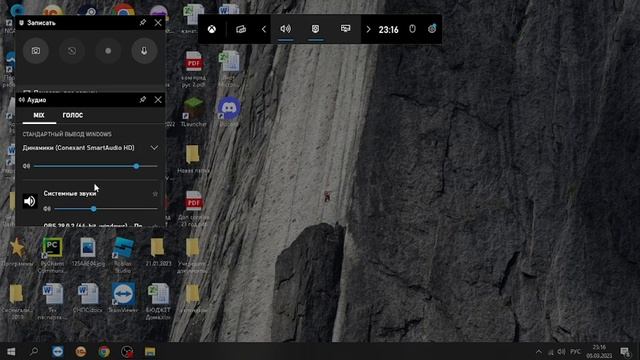Screen dimensions: 640x360
Task: Switch to the ГОЛОС tab
Action: 73,116
